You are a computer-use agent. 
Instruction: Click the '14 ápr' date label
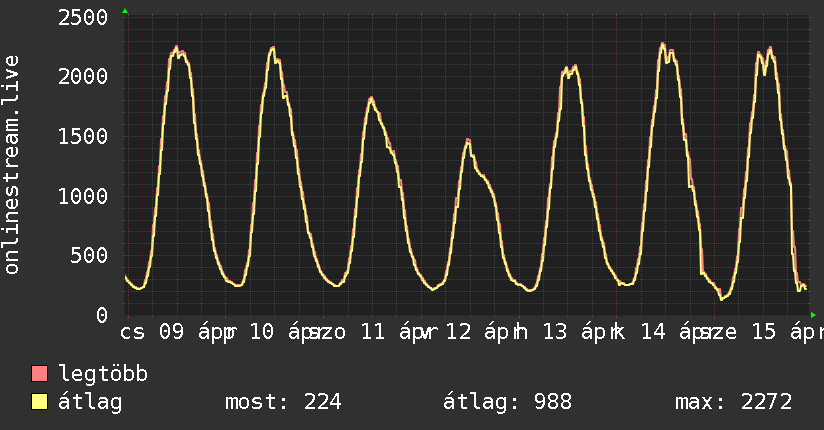tap(679, 332)
